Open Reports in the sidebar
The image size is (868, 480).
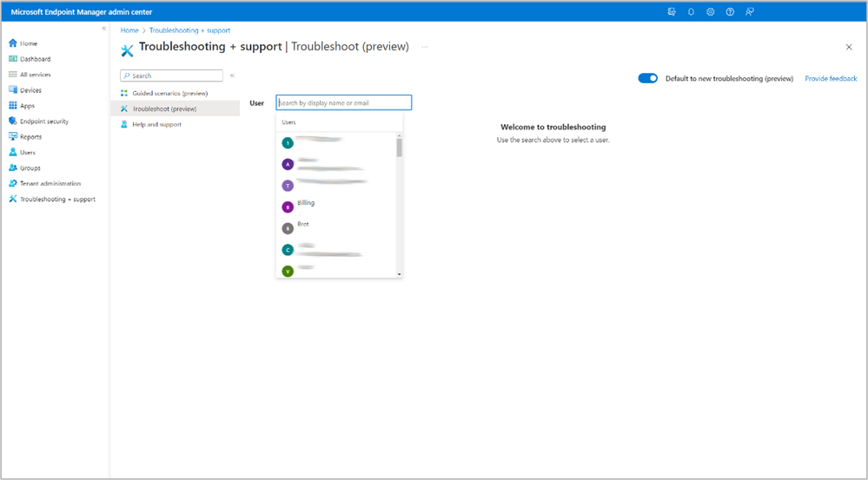[x=25, y=136]
